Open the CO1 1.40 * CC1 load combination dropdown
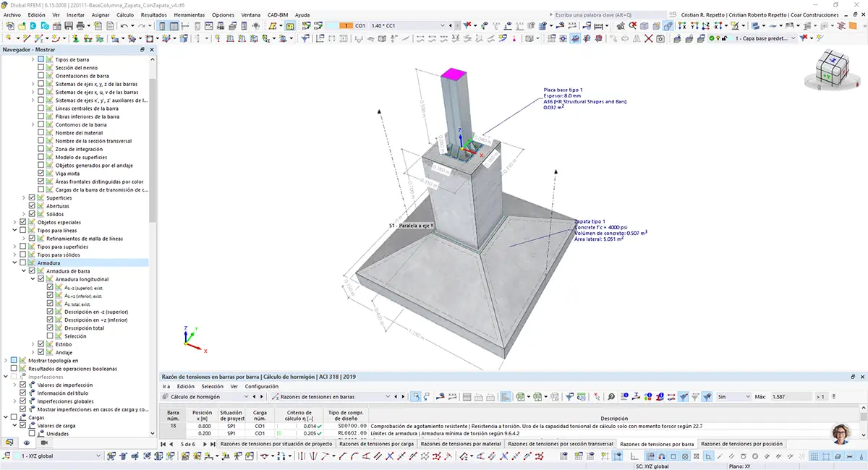The image size is (868, 470). coord(442,25)
